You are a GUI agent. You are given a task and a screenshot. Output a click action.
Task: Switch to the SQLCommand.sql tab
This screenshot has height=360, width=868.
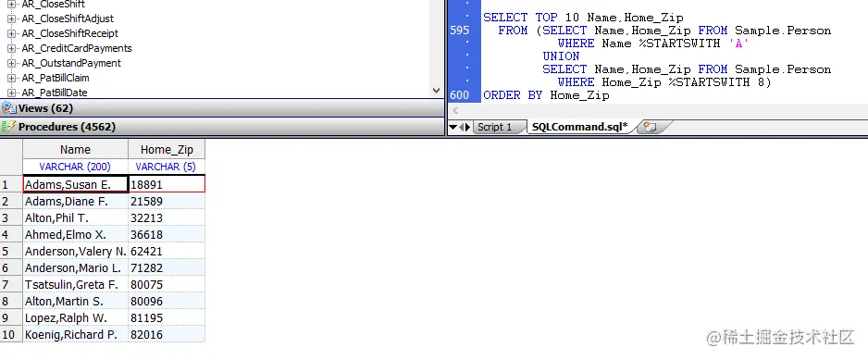tap(579, 128)
